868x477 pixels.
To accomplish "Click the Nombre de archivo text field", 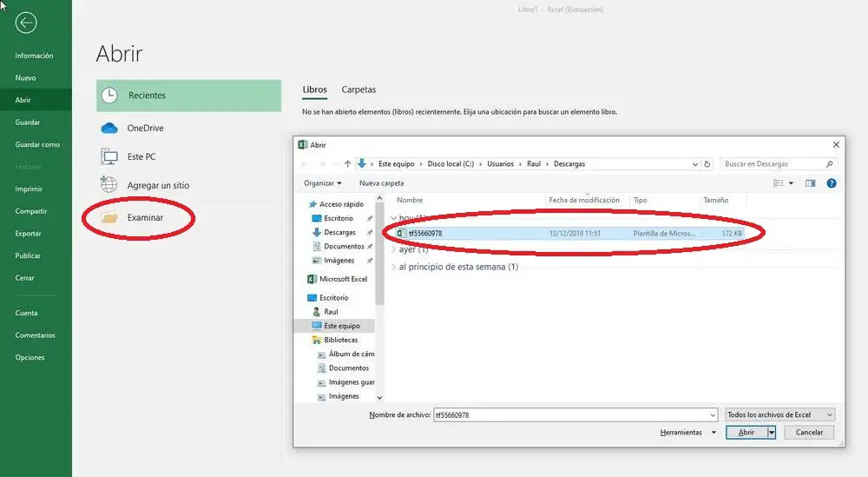I will pos(570,415).
